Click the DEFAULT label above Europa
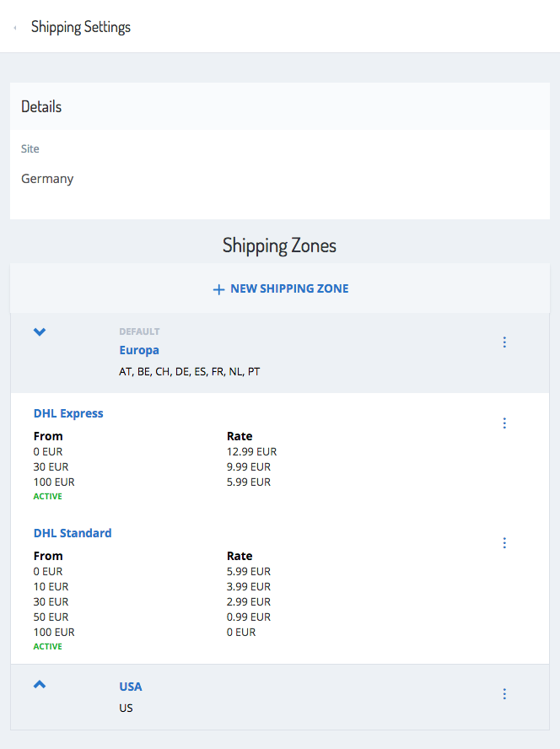Viewport: 560px width, 749px height. 139,331
